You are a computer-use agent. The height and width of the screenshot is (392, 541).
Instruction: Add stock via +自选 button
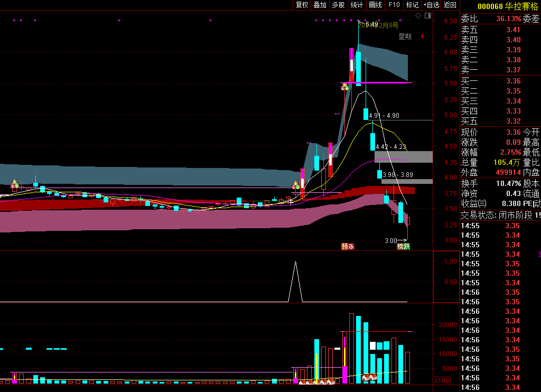pyautogui.click(x=432, y=5)
